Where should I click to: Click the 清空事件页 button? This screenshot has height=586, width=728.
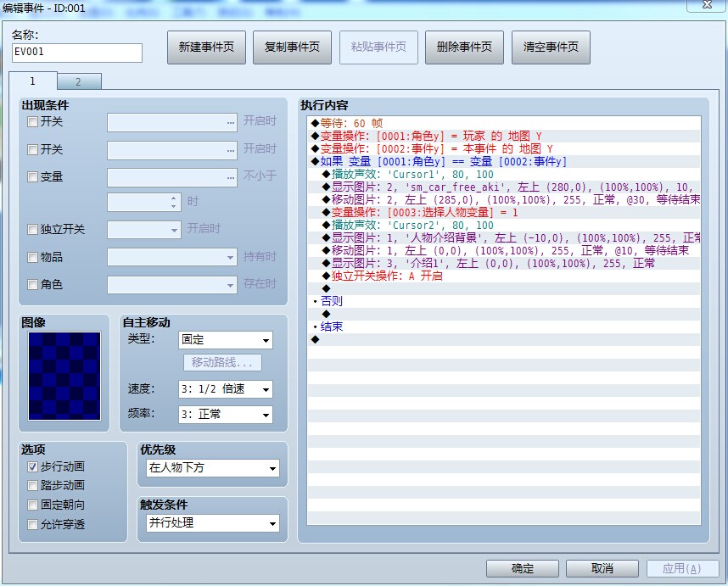[551, 47]
